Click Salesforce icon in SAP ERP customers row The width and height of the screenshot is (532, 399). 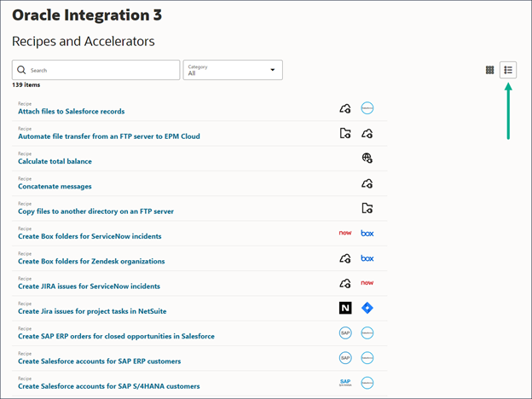367,358
